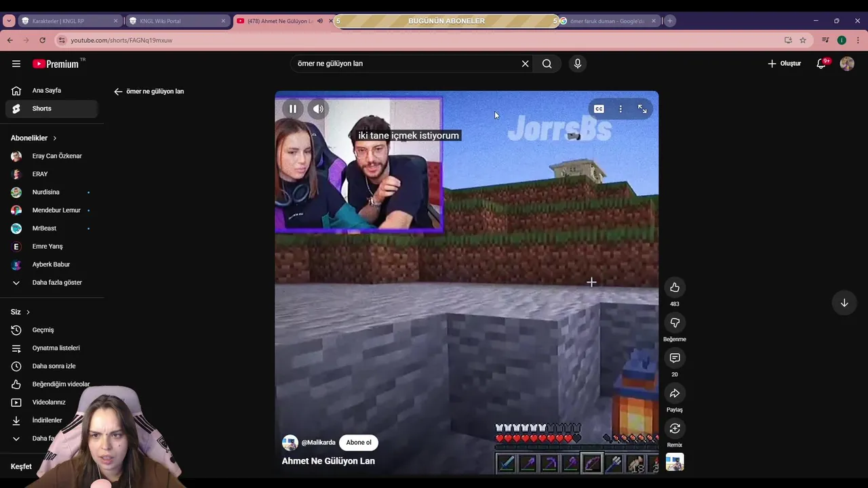Open the @Malikarda channel link

pyautogui.click(x=319, y=443)
